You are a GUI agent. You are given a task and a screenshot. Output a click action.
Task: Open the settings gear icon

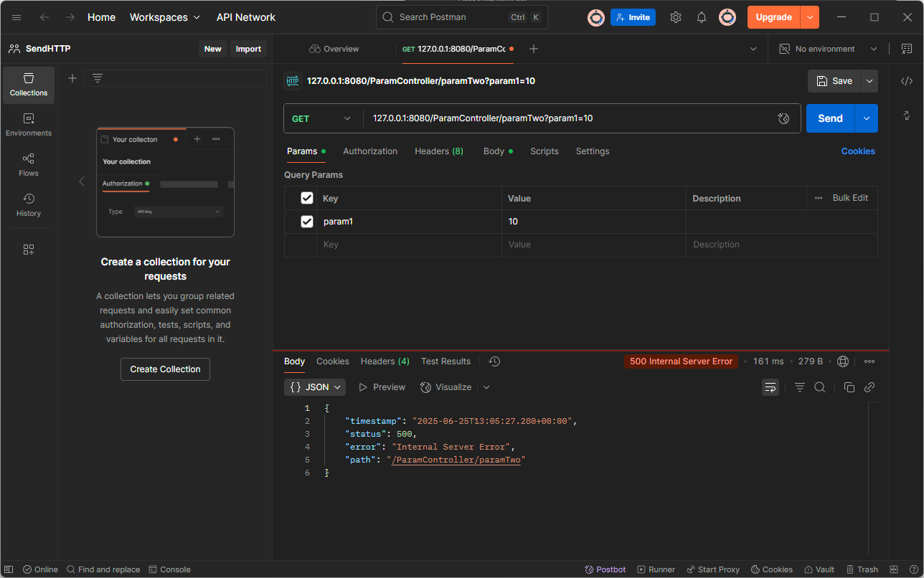676,17
